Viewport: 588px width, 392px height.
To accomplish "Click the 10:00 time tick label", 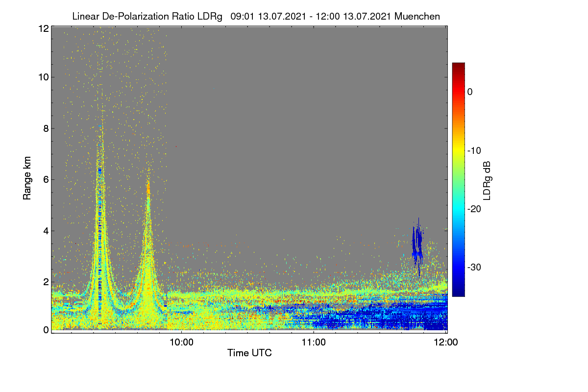I will pyautogui.click(x=182, y=343).
